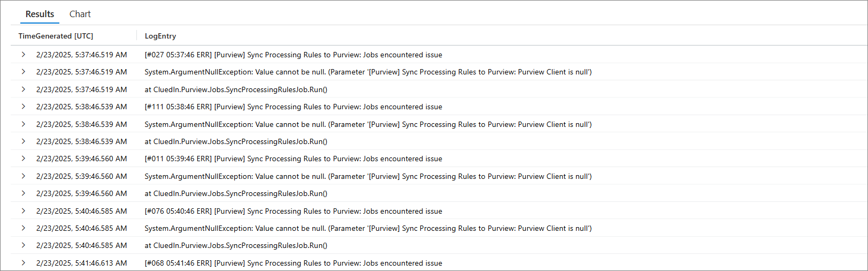The height and width of the screenshot is (271, 868).
Task: Expand the row containing [#027 05:37:46 ERR]
Action: pyautogui.click(x=24, y=55)
